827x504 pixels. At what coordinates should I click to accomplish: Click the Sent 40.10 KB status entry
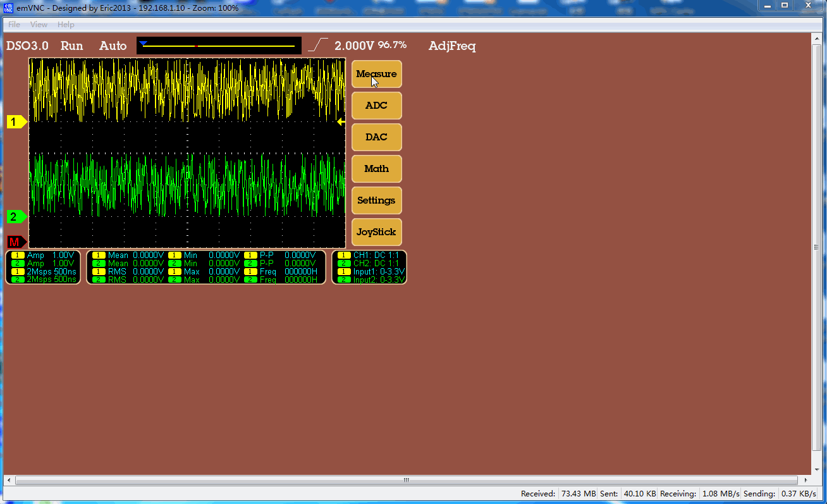[x=628, y=493]
